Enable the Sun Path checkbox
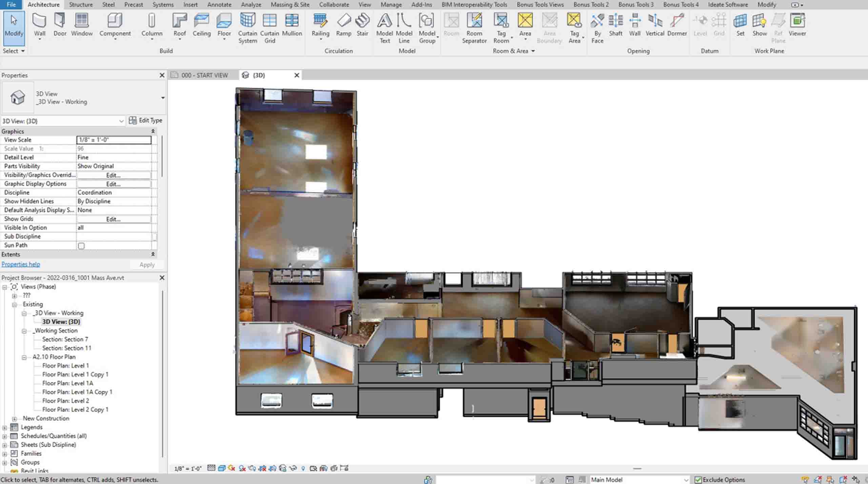This screenshot has height=484, width=868. [x=81, y=246]
